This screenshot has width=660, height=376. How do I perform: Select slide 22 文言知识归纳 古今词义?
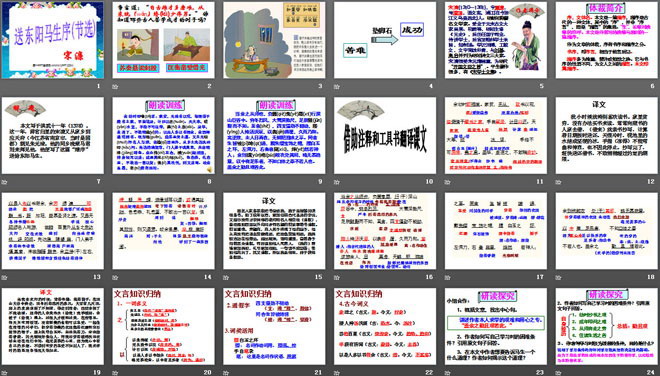click(x=385, y=326)
